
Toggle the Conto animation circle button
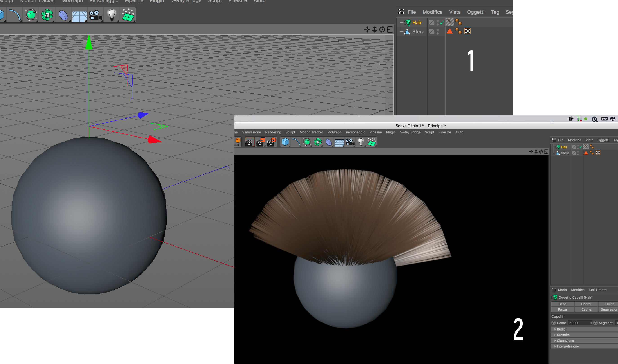554,323
